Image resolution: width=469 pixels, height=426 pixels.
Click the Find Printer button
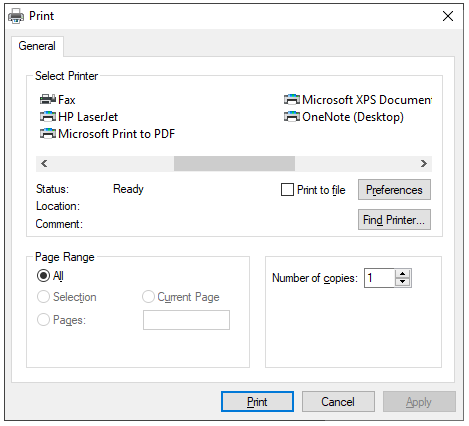coord(394,220)
